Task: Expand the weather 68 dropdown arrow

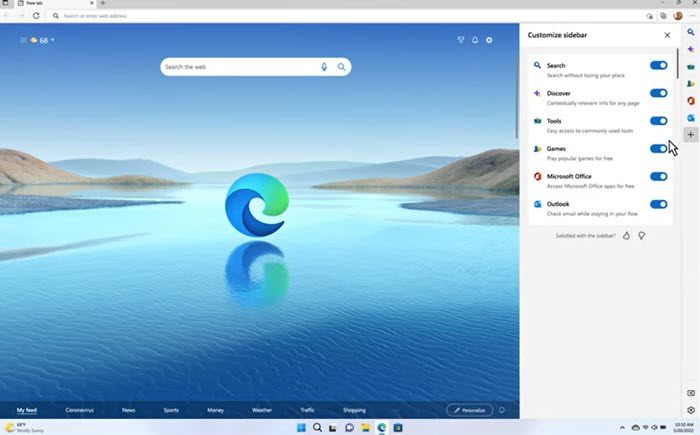Action: click(52, 40)
